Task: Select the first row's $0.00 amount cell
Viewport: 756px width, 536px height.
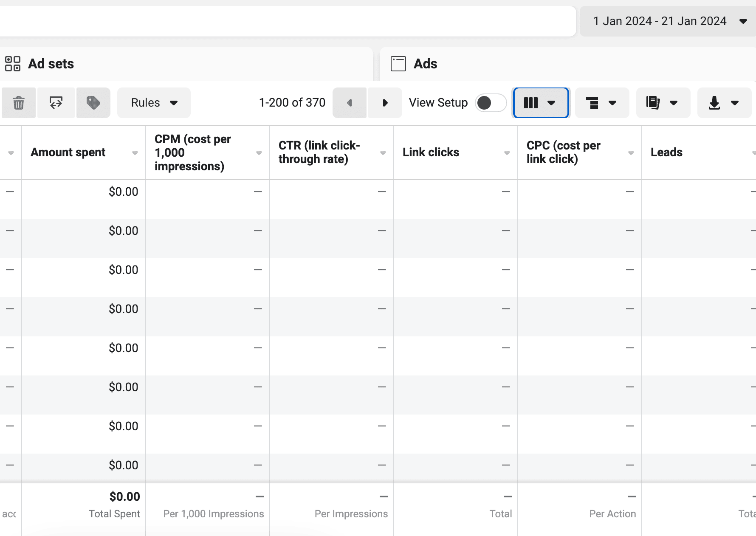Action: tap(123, 192)
